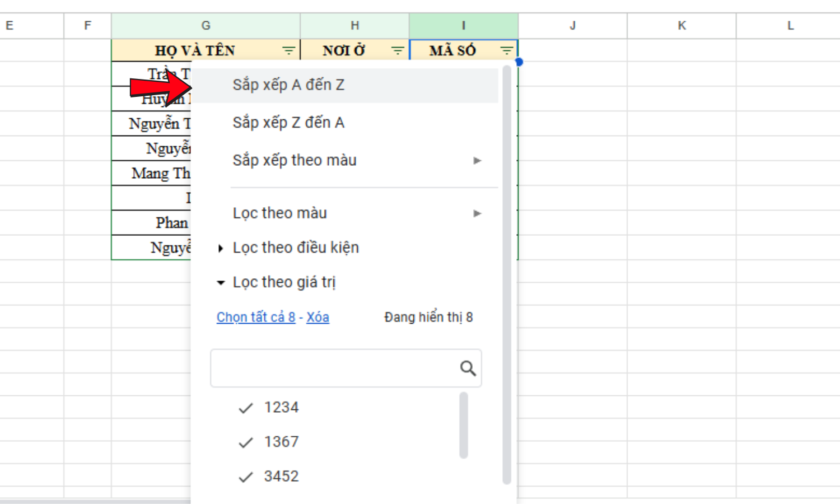Uncheck the value 1367
Image resolution: width=840 pixels, height=504 pixels.
coord(245,442)
